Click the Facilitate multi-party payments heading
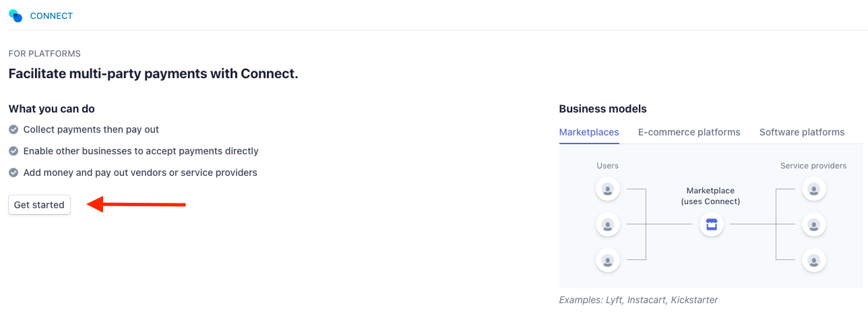Image resolution: width=868 pixels, height=316 pixels. coord(153,73)
